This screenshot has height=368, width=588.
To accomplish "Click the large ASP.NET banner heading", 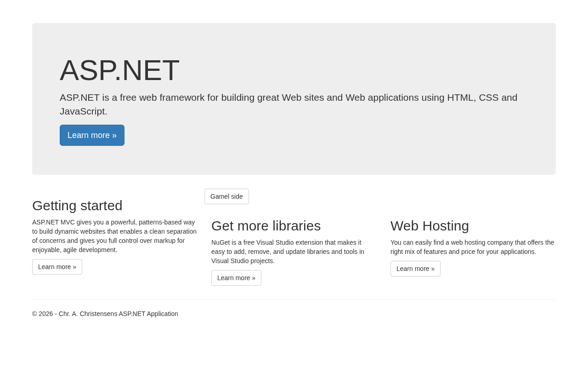I will [x=119, y=70].
